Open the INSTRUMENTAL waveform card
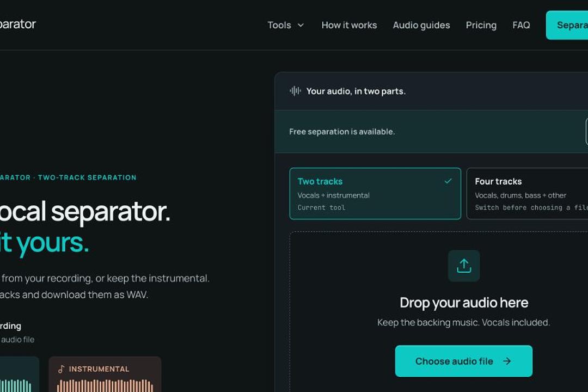 [x=105, y=374]
